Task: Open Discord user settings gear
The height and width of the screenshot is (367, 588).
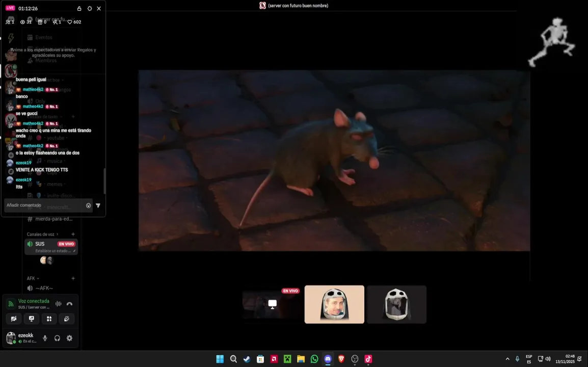Action: pos(69,338)
